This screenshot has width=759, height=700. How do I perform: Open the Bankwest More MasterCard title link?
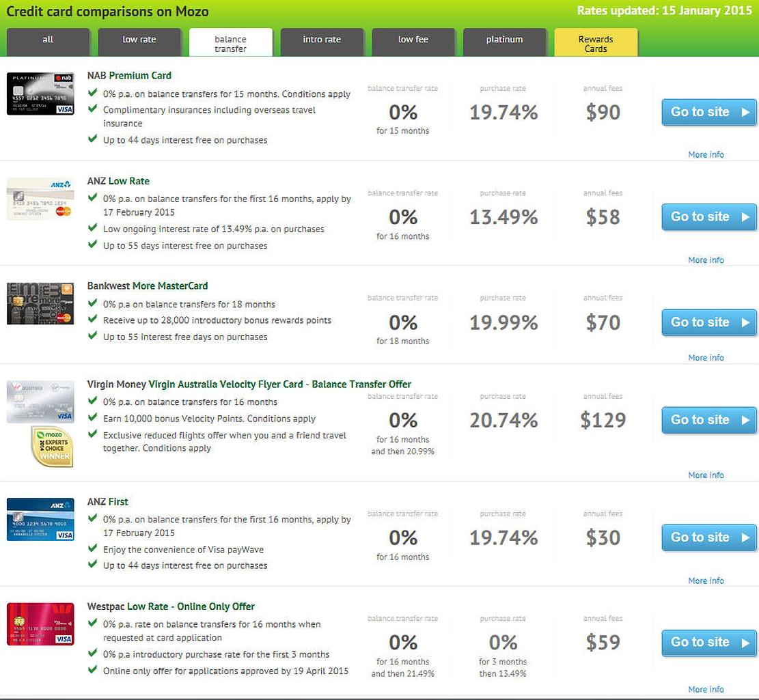tap(148, 286)
